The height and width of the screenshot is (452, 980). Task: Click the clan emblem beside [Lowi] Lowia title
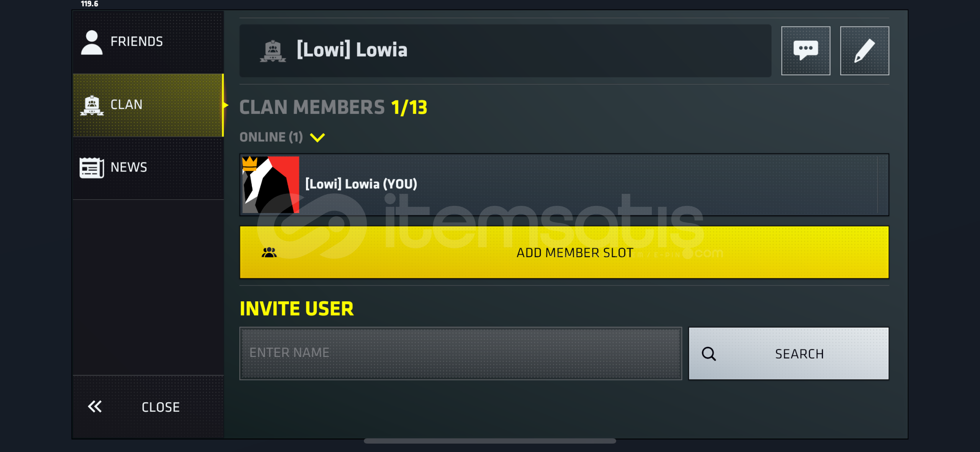click(x=273, y=51)
